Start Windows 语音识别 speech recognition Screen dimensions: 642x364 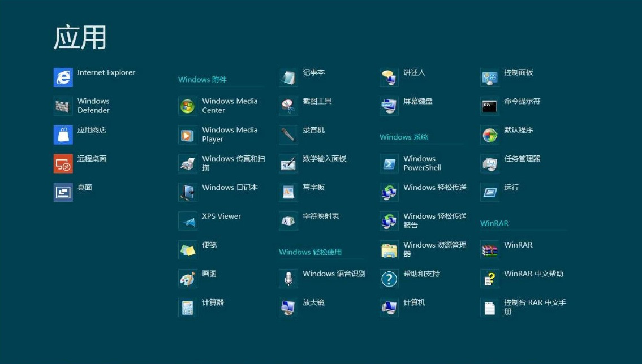tap(288, 279)
